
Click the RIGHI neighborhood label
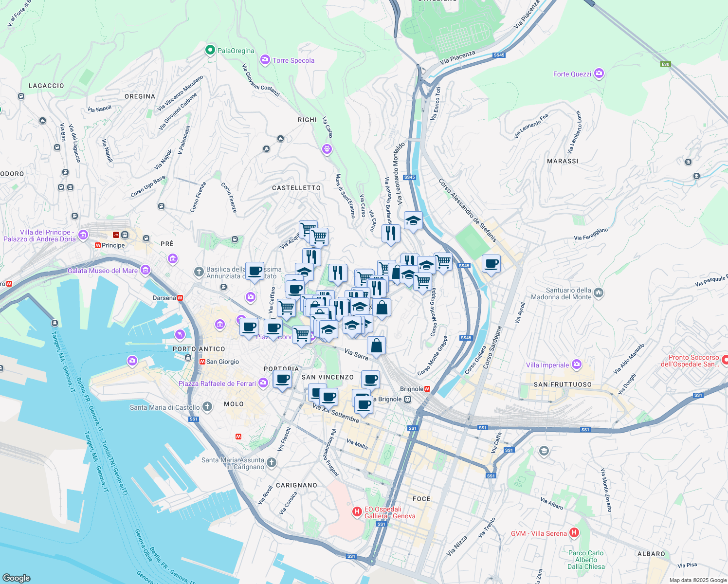pos(308,120)
